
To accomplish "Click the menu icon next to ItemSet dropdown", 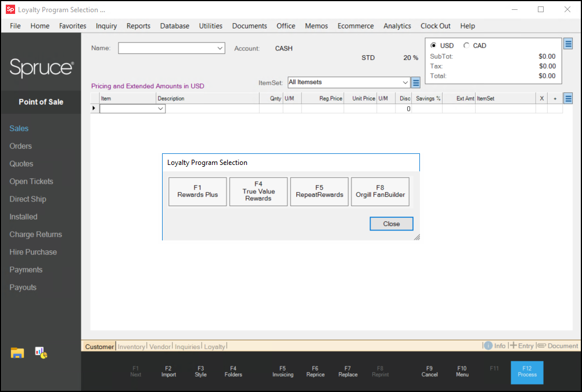I will [x=416, y=82].
